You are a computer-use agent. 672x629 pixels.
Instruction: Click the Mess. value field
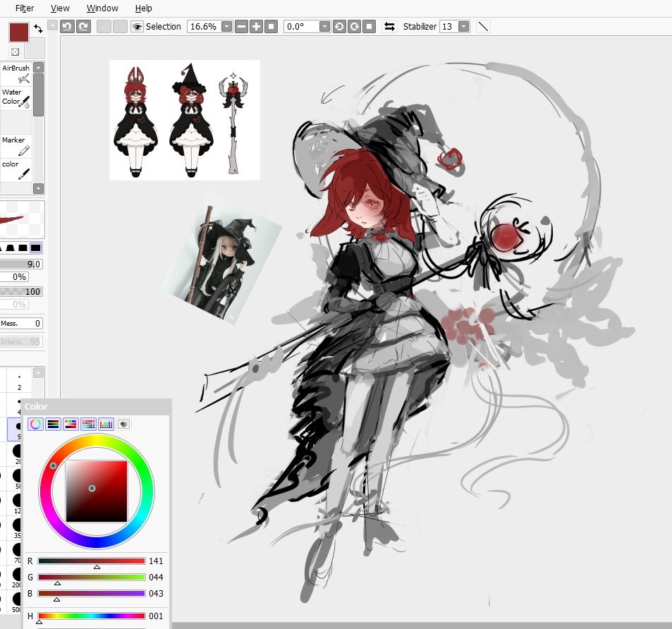(21, 324)
